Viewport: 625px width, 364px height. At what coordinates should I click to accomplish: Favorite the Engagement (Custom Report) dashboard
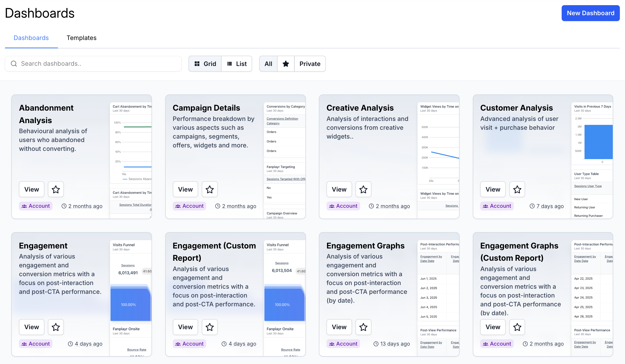point(210,327)
